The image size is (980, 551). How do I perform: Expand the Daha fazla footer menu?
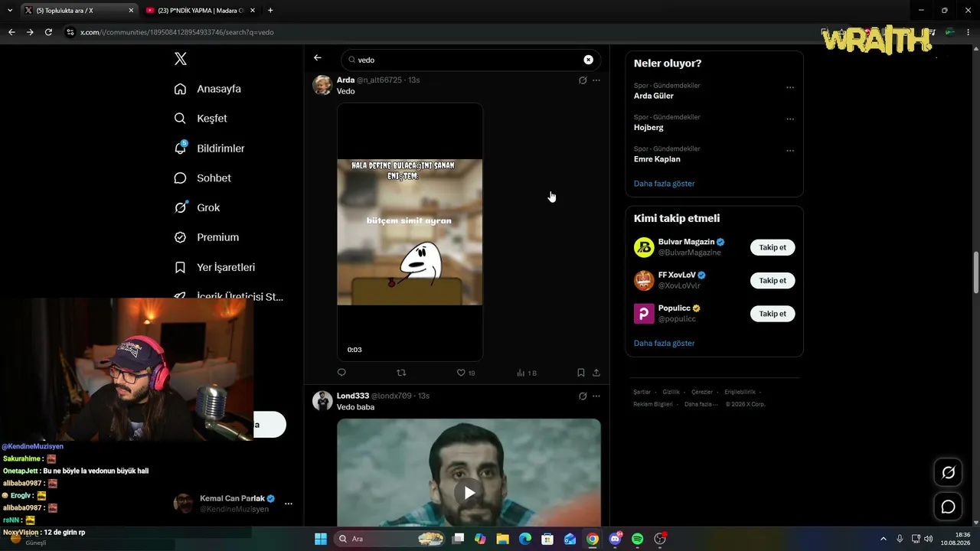point(700,404)
